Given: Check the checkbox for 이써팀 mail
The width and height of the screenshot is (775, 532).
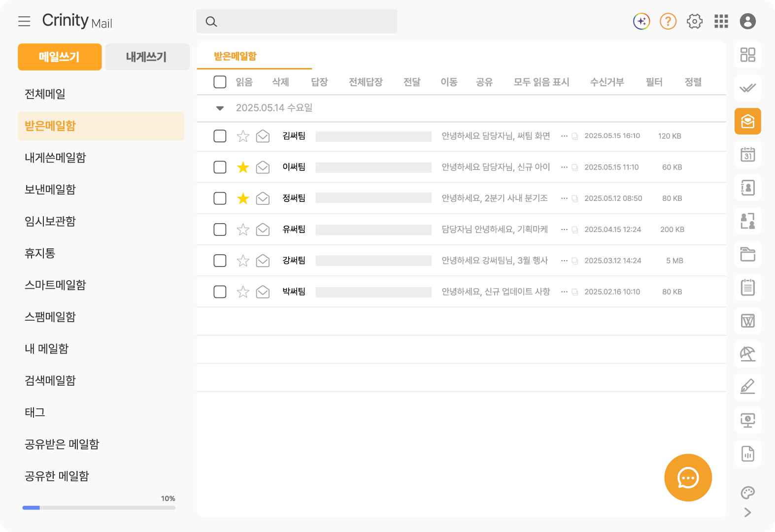Looking at the screenshot, I should (220, 167).
